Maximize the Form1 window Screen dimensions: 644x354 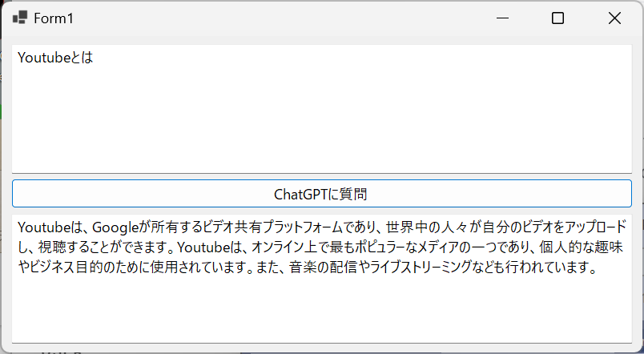[557, 18]
